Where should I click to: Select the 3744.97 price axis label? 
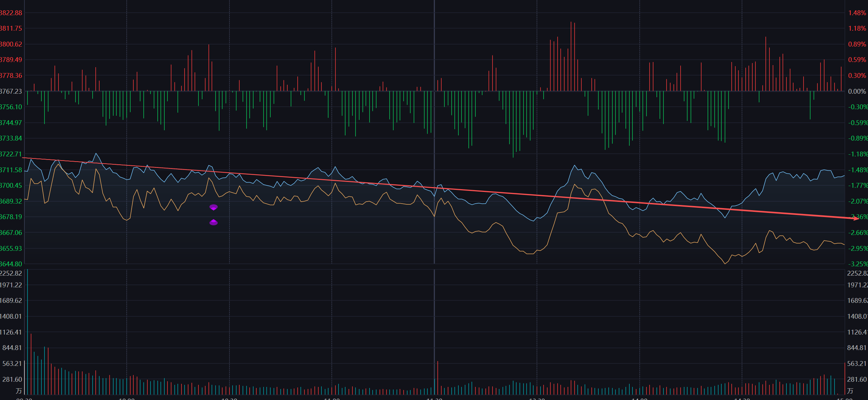click(11, 123)
